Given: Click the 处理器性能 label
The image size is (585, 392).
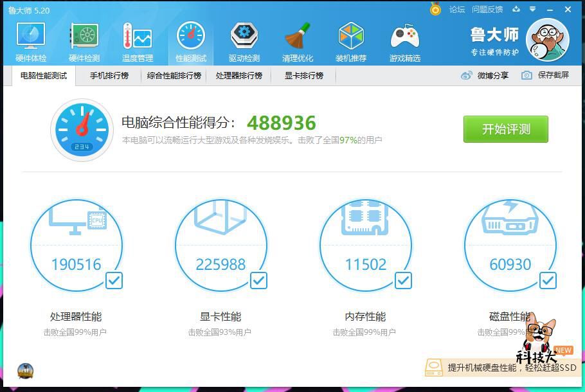Looking at the screenshot, I should pyautogui.click(x=76, y=317).
